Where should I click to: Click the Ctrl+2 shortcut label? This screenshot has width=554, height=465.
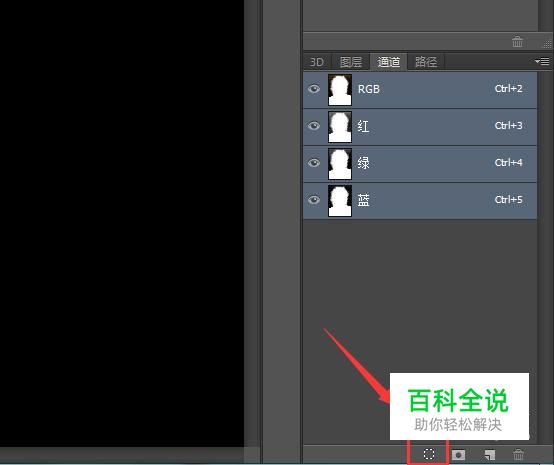(x=508, y=88)
